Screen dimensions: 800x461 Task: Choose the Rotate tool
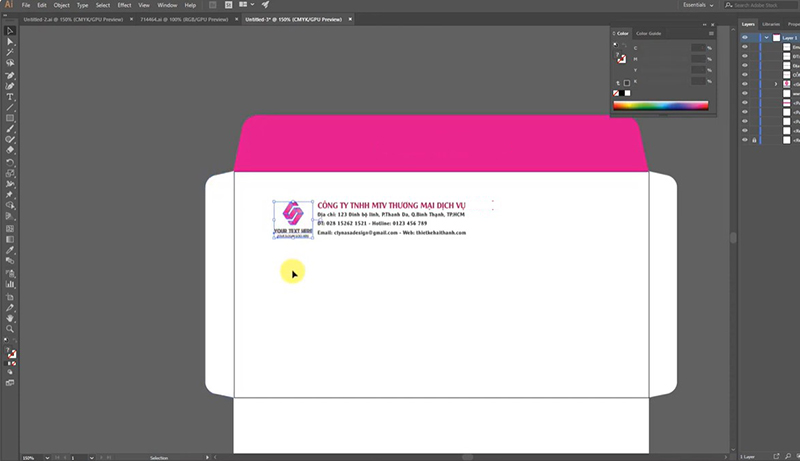pos(10,162)
